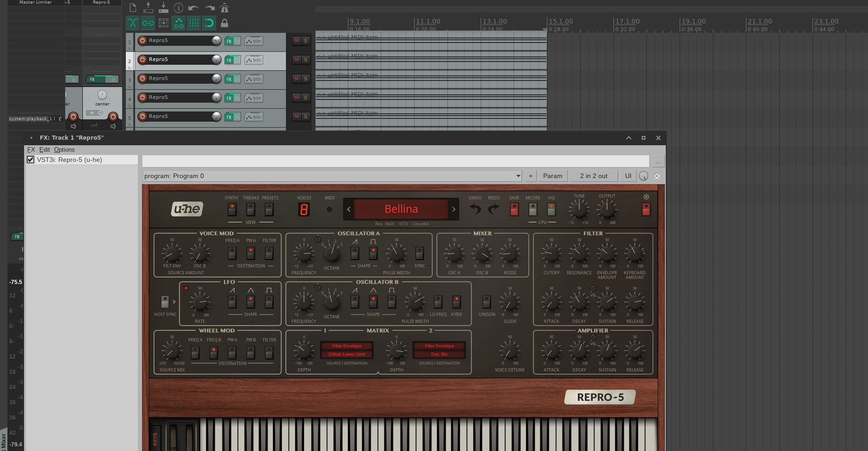
Task: Click the Save Project download-arrow toolbar icon
Action: [163, 8]
